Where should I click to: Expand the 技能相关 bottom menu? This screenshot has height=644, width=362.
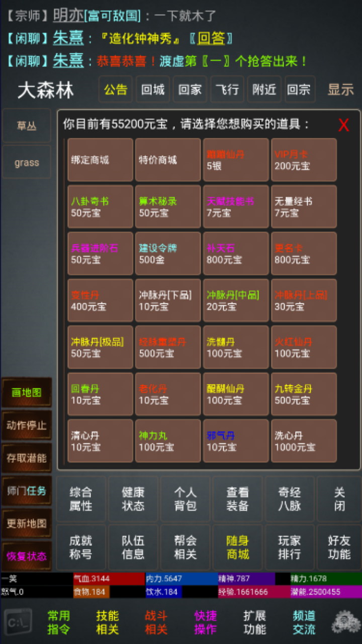[x=108, y=622]
